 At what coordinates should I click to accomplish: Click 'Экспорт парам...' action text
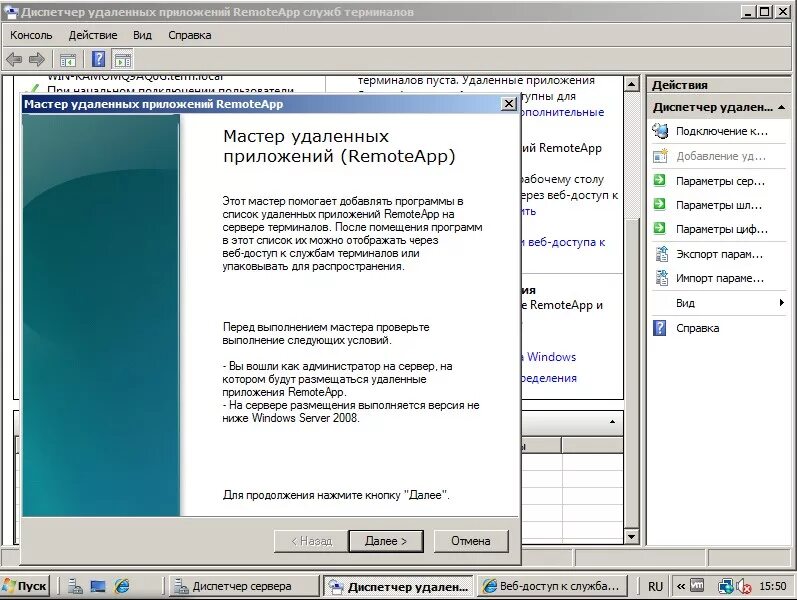click(719, 254)
